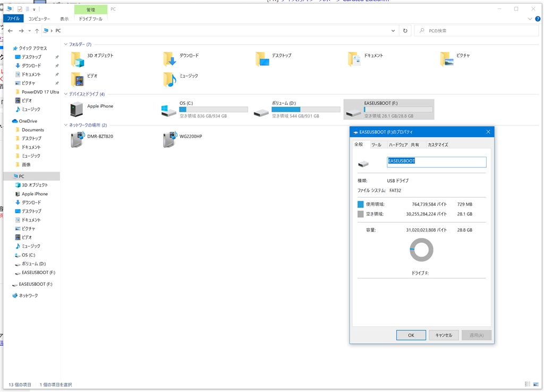This screenshot has width=544, height=392.
Task: Collapse the フォルダー (7) group
Action: click(x=65, y=45)
